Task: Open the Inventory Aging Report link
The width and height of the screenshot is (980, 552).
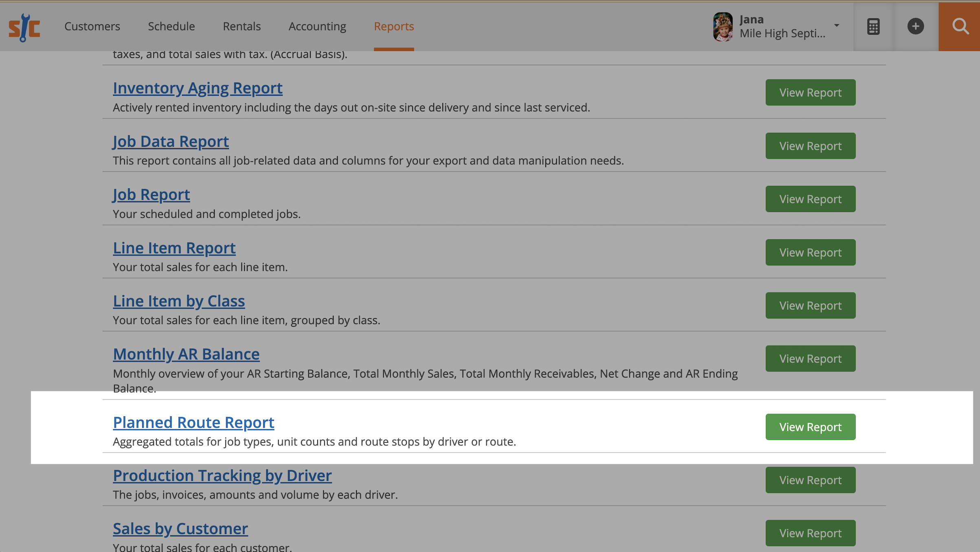Action: coord(198,88)
